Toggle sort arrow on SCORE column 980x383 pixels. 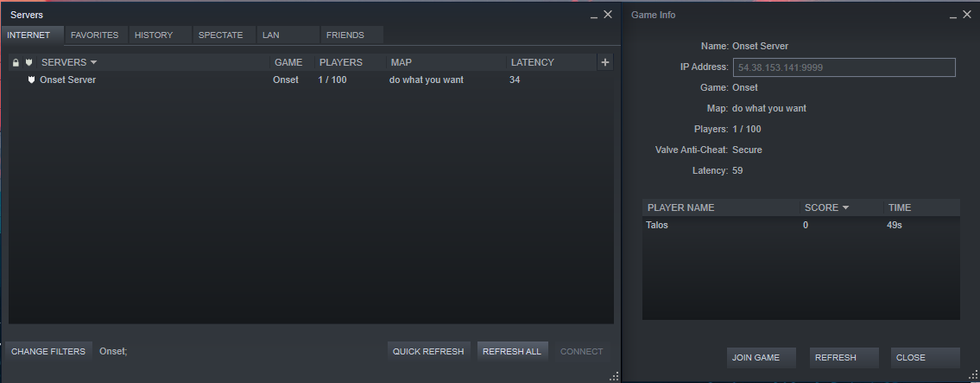click(x=845, y=207)
